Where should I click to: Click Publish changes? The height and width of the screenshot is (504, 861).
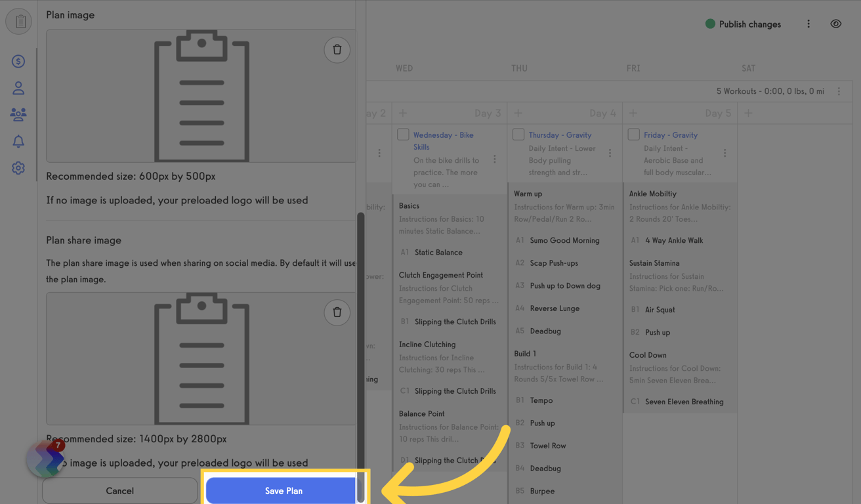pos(743,24)
